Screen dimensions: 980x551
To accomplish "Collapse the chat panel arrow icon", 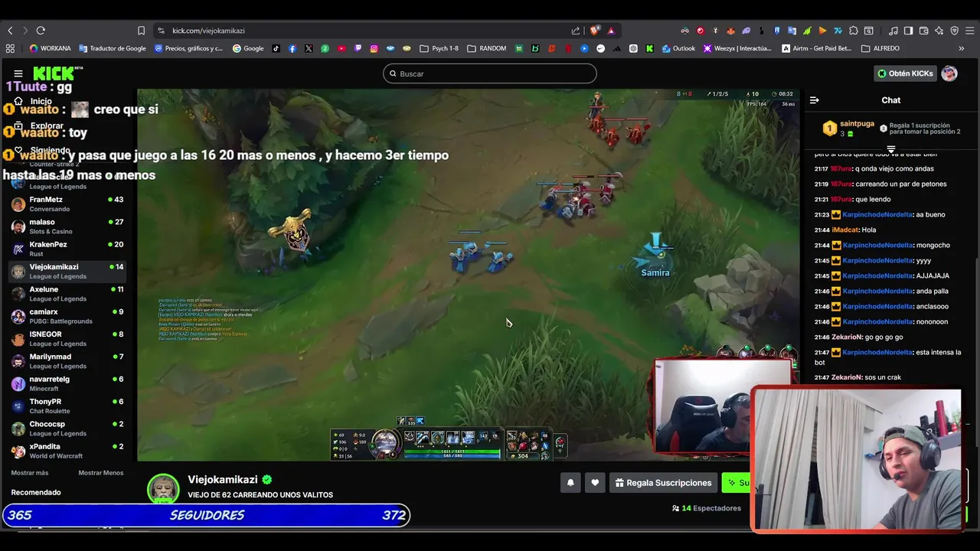I will 815,100.
